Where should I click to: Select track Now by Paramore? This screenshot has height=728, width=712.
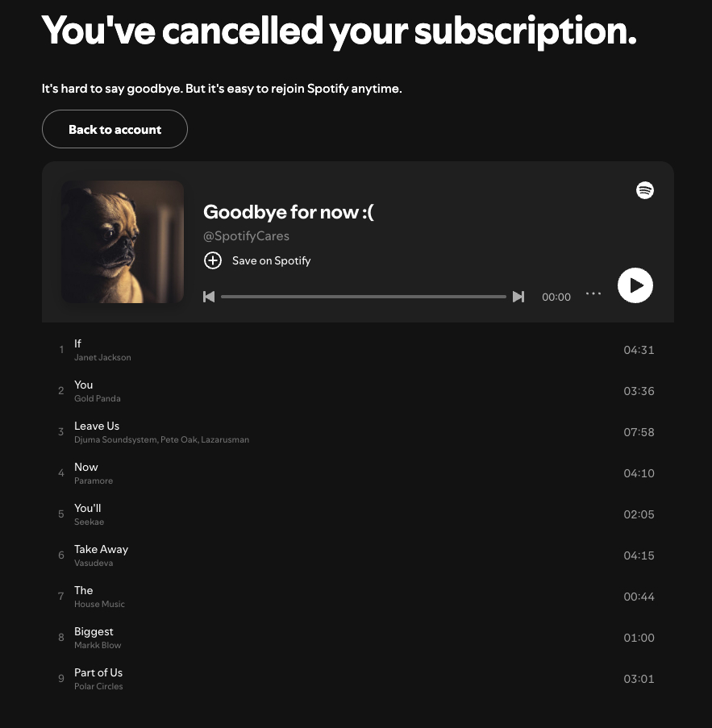tap(356, 473)
